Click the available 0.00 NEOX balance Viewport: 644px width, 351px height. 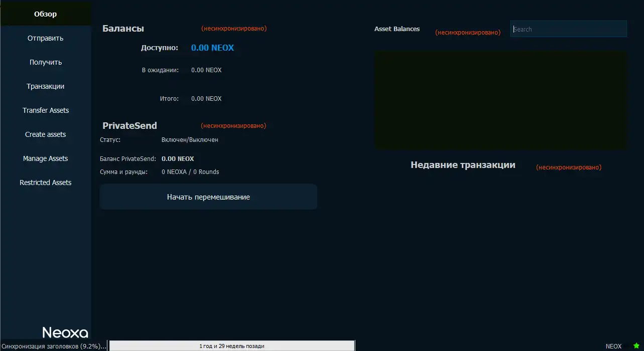tap(212, 48)
